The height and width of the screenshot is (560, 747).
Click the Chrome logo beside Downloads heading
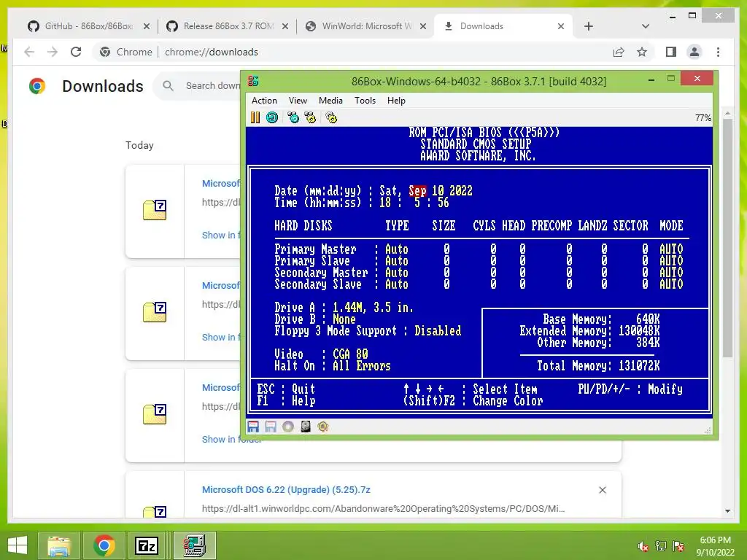tap(37, 86)
